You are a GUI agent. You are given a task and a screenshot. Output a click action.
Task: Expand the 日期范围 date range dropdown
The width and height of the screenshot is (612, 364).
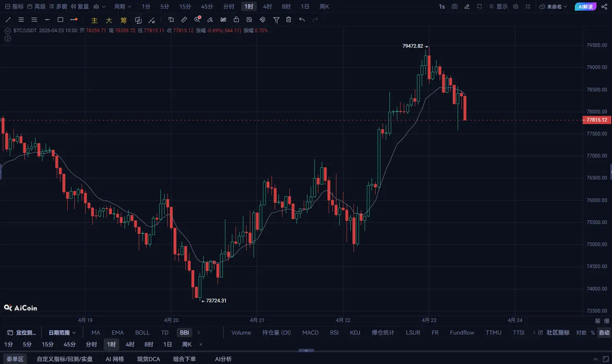pyautogui.click(x=62, y=333)
